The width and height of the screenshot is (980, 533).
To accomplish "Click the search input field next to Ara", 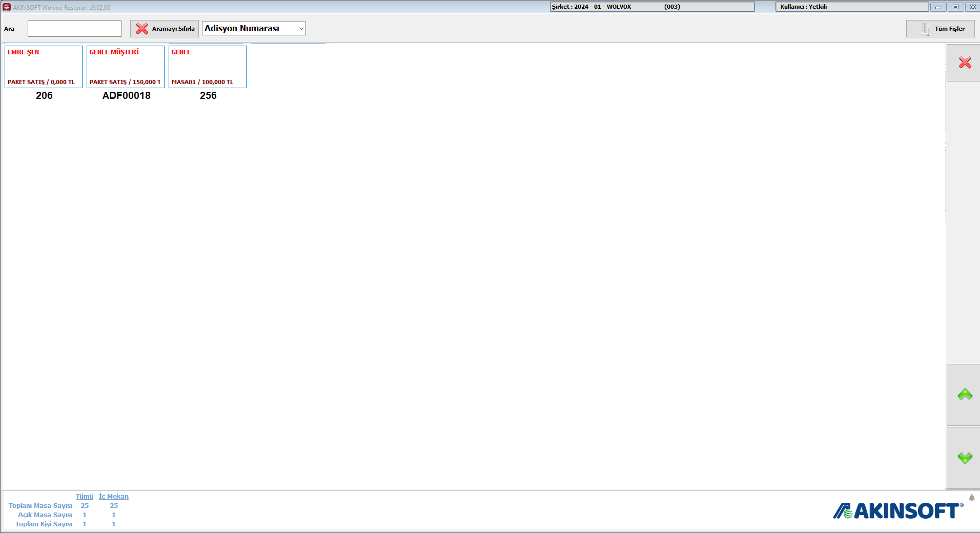I will (74, 29).
